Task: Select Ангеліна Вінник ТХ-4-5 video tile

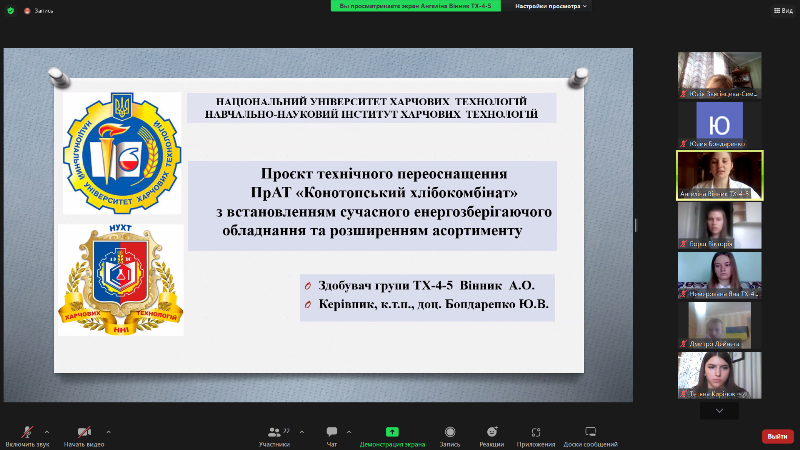Action: point(719,175)
